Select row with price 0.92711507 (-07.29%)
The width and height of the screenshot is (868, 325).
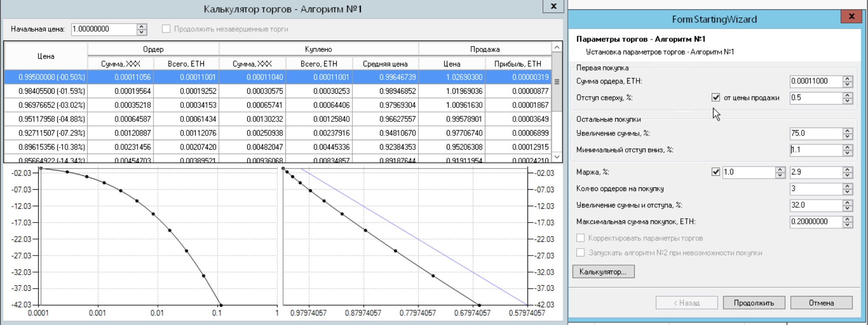(278, 133)
